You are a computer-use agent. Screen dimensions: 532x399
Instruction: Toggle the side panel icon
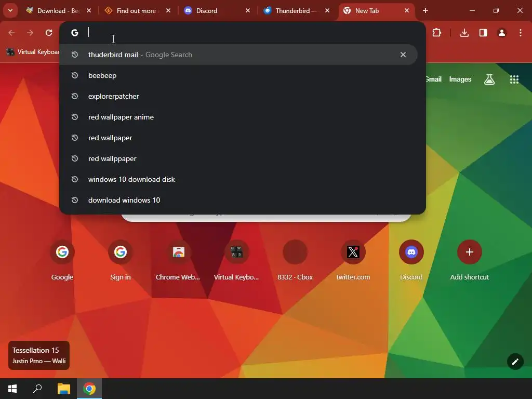(x=483, y=33)
